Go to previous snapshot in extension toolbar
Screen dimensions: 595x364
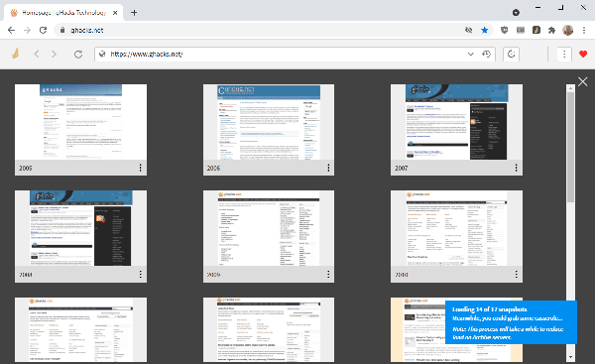37,54
